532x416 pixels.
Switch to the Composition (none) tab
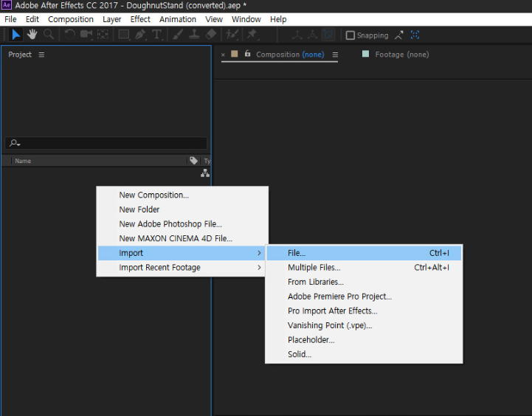[x=290, y=55]
